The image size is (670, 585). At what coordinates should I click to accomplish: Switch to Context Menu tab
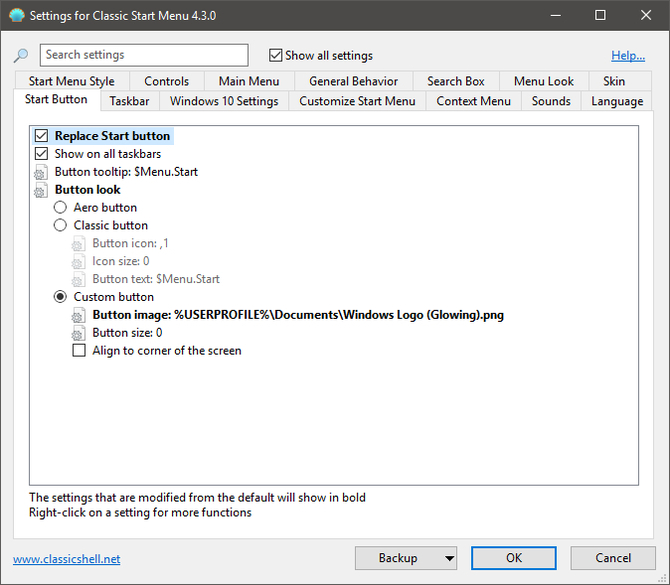[473, 101]
